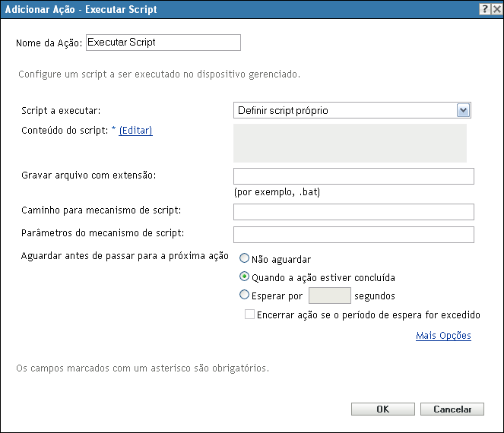This screenshot has height=433, width=504.
Task: Click the arrow on Definir script próprio dropdown
Action: tap(463, 111)
